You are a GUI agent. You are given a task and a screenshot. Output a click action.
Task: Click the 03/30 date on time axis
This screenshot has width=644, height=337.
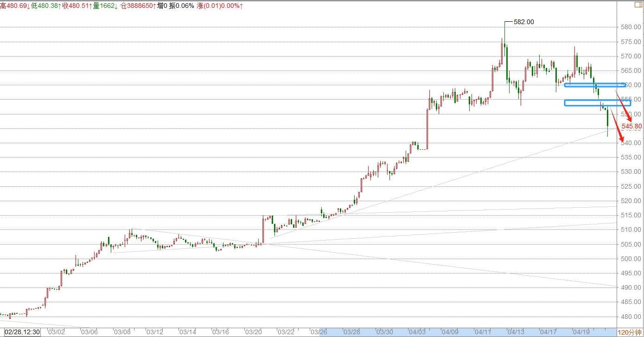(x=385, y=332)
